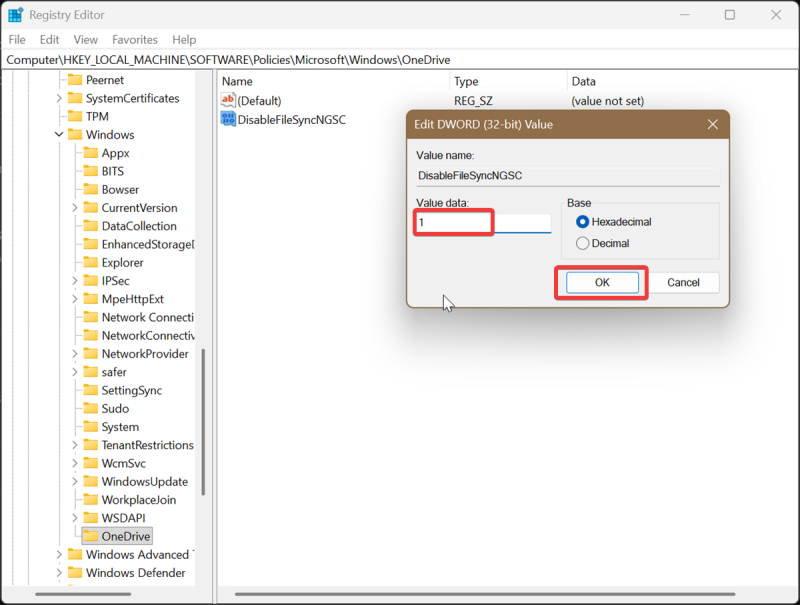Click the System folder icon
Viewport: 800px width, 605px height.
pyautogui.click(x=90, y=426)
